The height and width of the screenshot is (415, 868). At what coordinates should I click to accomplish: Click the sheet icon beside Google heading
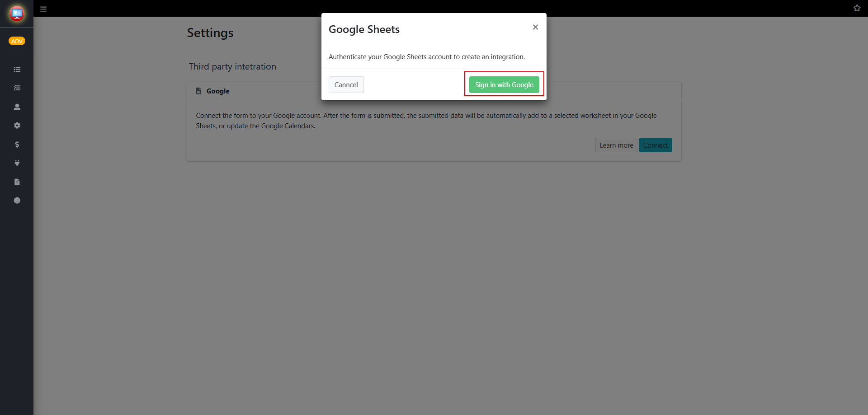tap(198, 91)
